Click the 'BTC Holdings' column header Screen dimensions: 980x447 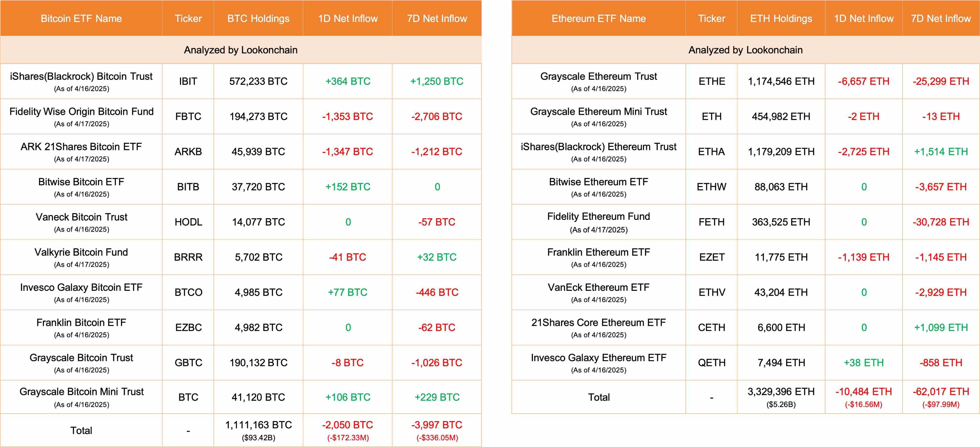coord(258,19)
